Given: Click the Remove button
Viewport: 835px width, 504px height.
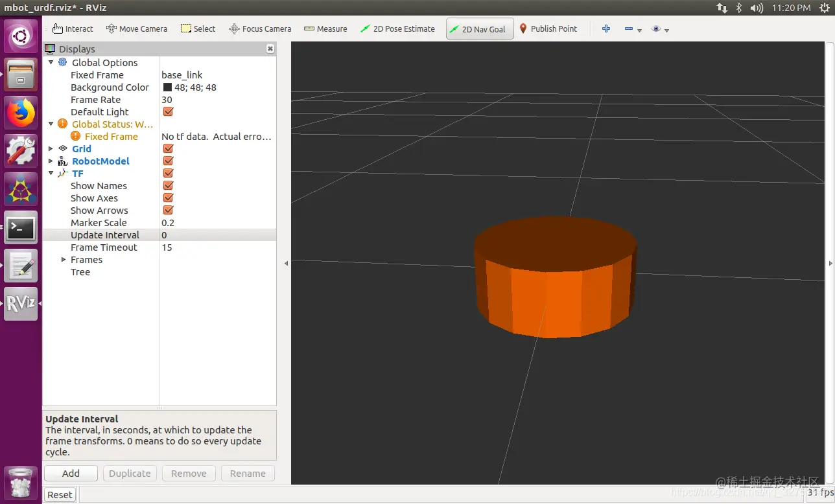Looking at the screenshot, I should click(x=189, y=473).
